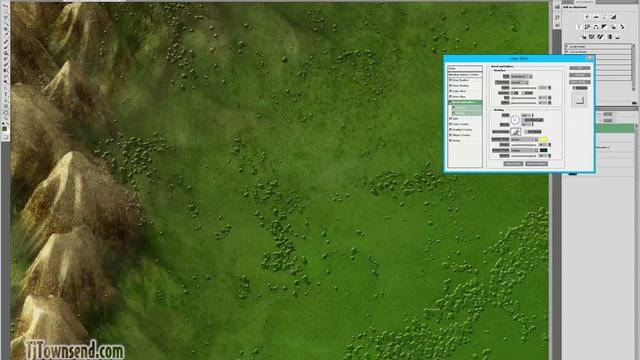Toggle the Texture checkbox under Bevel and Emboss

tap(453, 113)
